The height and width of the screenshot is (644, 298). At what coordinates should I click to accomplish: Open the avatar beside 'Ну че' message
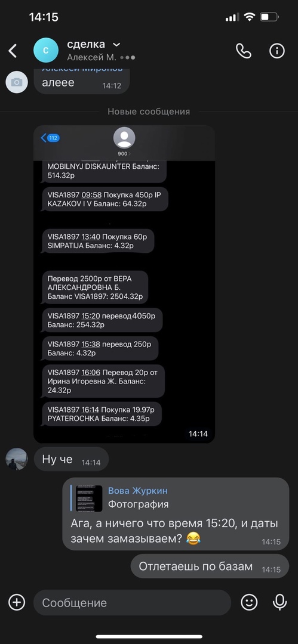click(x=17, y=459)
